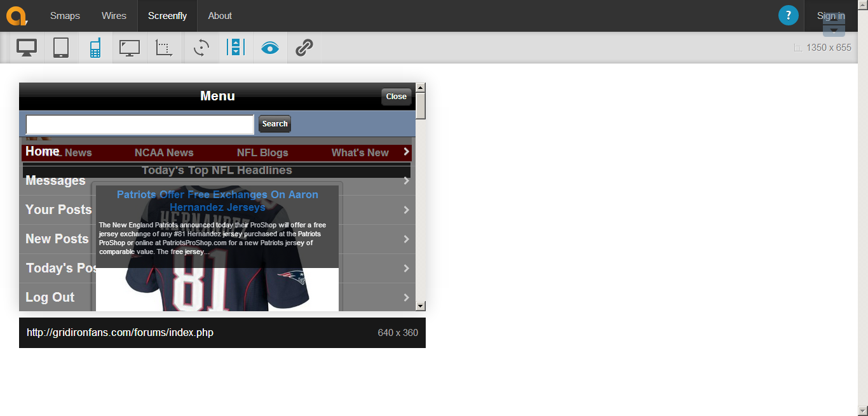Screen dimensions: 868x416
Task: Click the chain link Share icon
Action: 304,48
